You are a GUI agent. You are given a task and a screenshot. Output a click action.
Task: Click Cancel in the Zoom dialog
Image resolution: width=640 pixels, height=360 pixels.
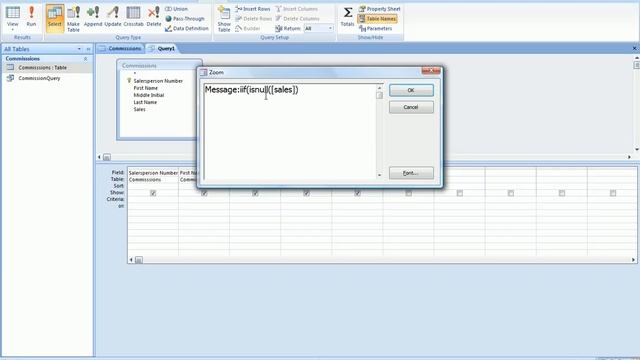[x=411, y=107]
